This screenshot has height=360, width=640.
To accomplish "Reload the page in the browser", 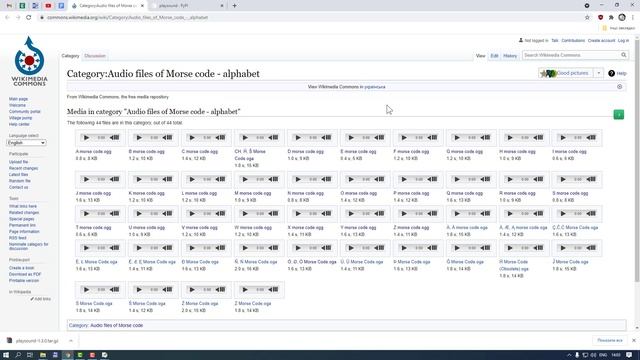I will (29, 18).
